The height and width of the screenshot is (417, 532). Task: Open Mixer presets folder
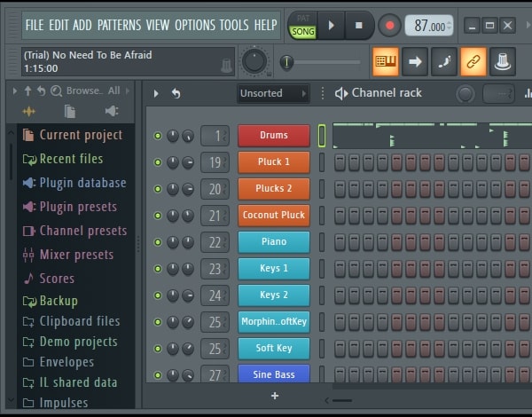[68, 255]
